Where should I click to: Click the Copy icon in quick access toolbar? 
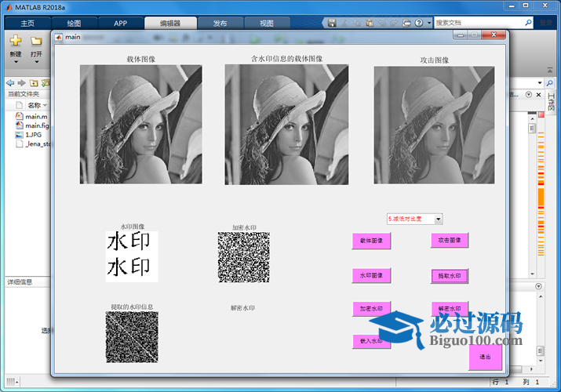357,23
